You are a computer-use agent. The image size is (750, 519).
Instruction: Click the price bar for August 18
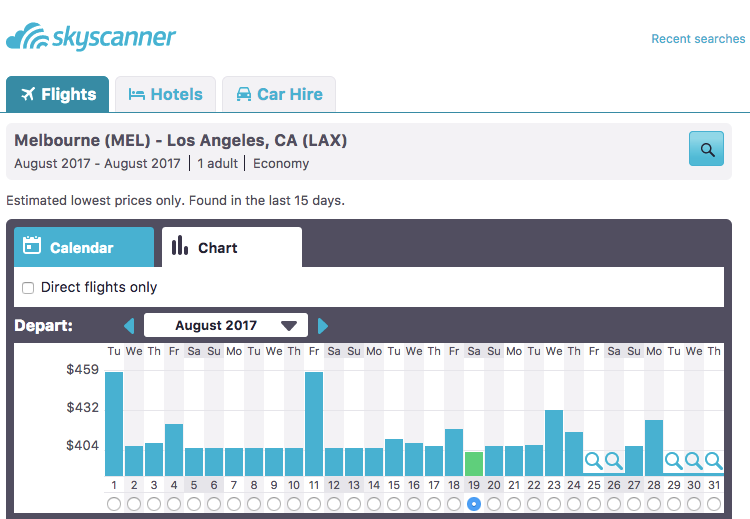454,453
